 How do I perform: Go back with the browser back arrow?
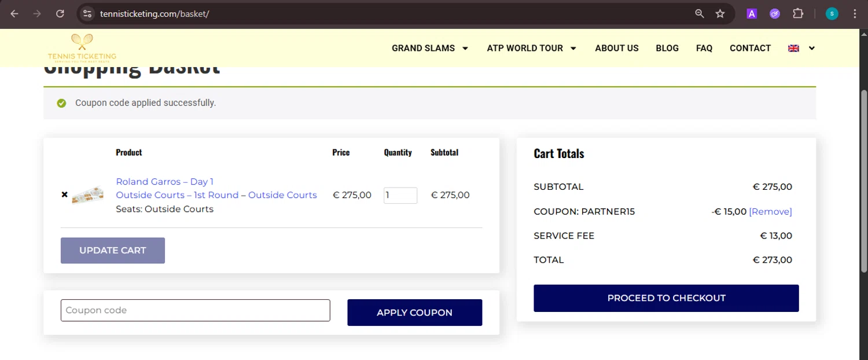click(x=14, y=14)
